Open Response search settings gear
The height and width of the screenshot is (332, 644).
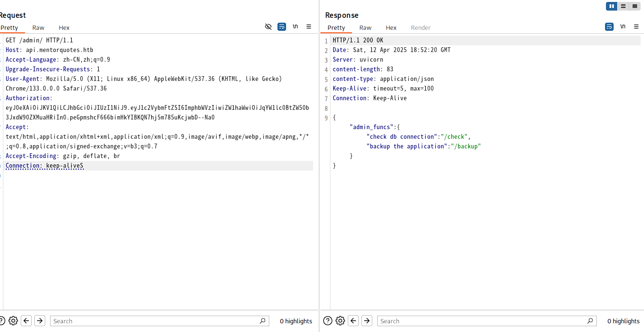click(x=340, y=321)
